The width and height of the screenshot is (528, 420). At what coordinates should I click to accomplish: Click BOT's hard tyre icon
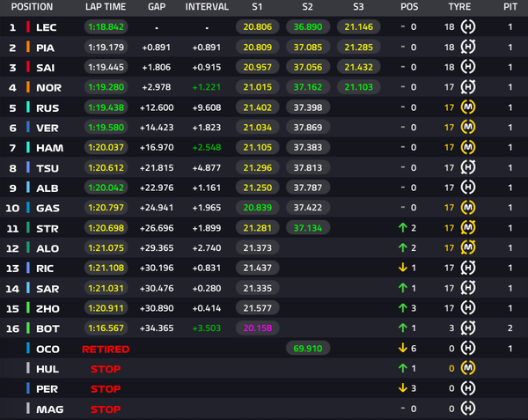(x=468, y=328)
